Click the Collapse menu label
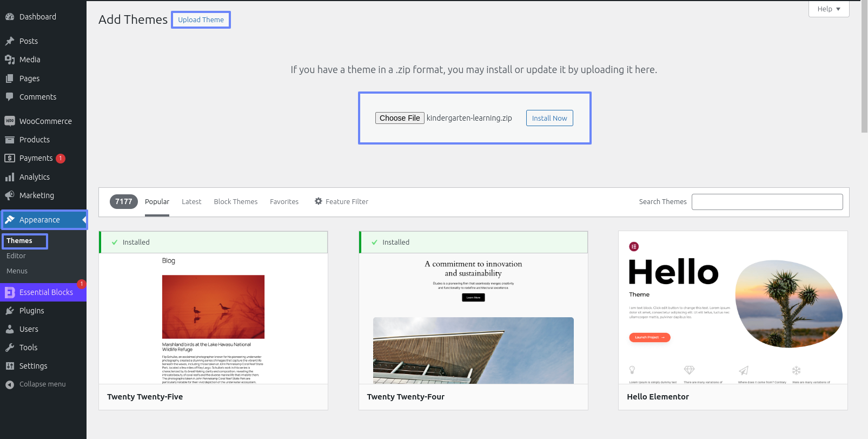868x439 pixels. (x=42, y=384)
